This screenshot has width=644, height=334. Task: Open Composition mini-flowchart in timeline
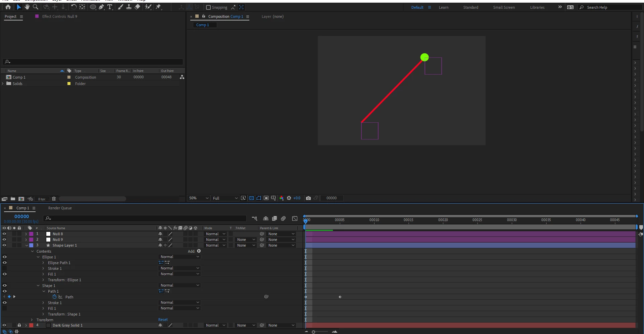tap(254, 219)
